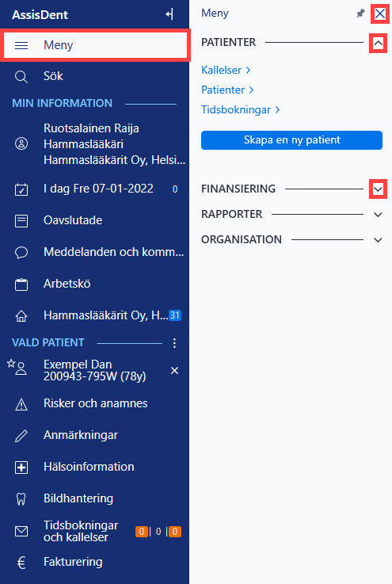392x584 pixels.
Task: Toggle favorite star on patient Exempel Dan
Action: click(11, 363)
